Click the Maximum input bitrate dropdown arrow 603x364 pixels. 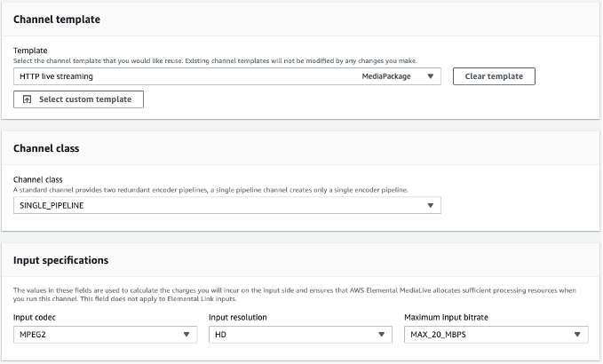[x=577, y=335]
